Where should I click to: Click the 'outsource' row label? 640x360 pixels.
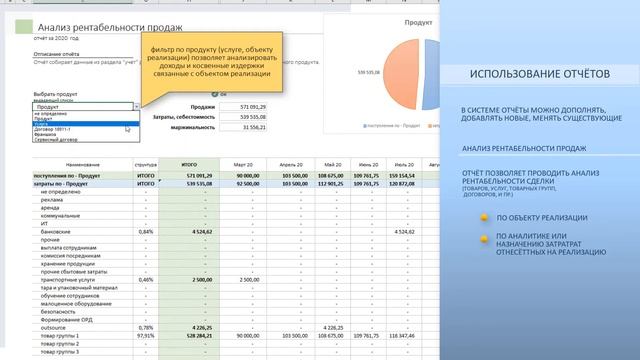(53, 328)
